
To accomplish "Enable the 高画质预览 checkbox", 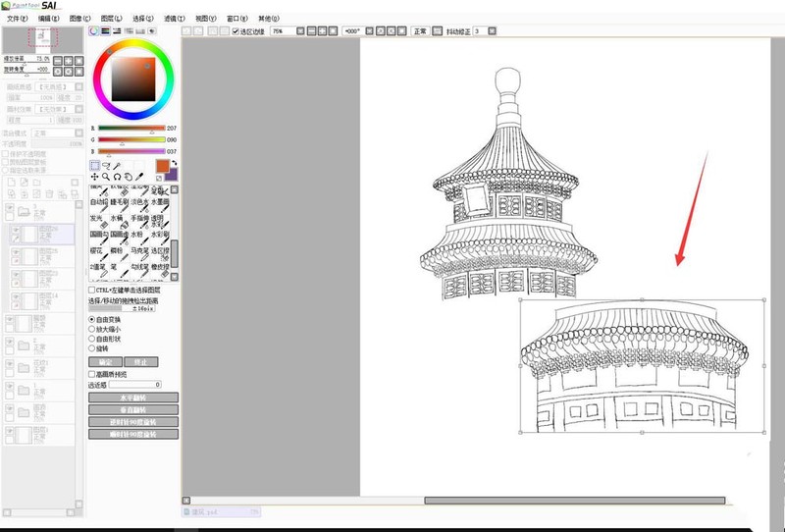I will [92, 374].
